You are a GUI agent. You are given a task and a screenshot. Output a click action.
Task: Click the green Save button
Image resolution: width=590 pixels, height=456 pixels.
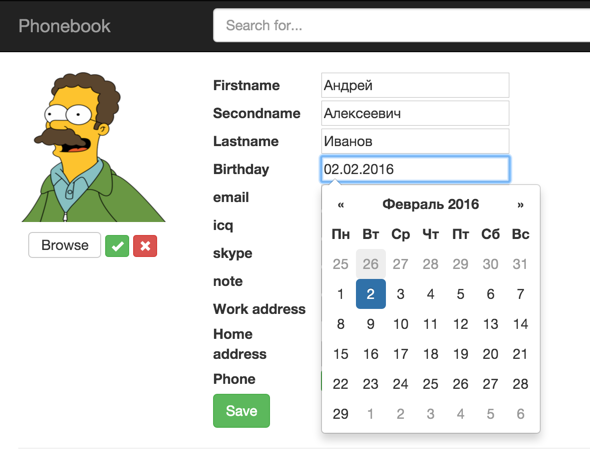tap(241, 410)
